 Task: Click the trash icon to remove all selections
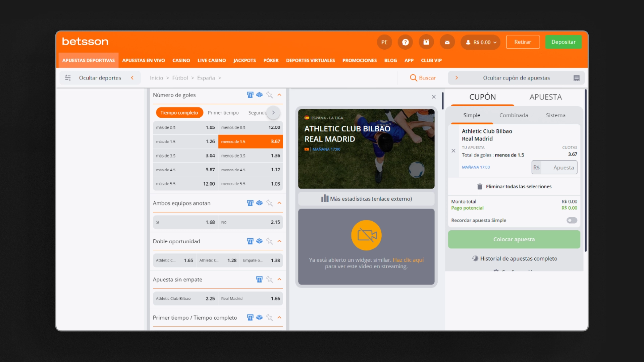[480, 186]
